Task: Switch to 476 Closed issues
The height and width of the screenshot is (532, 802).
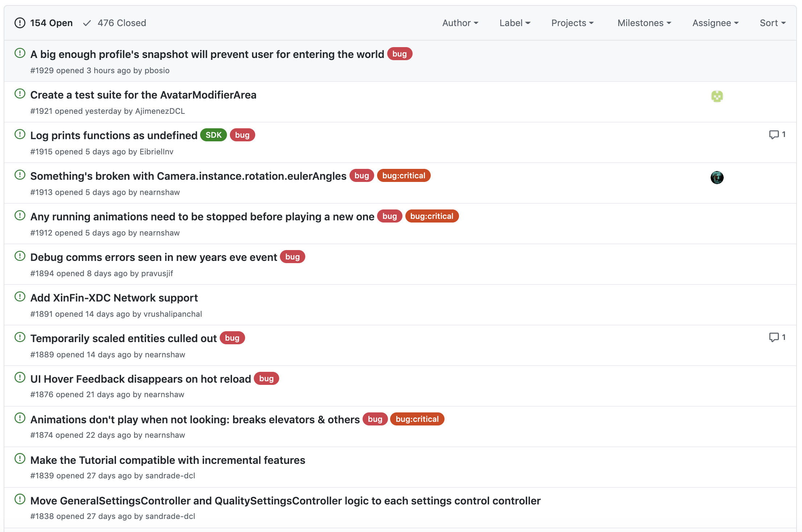Action: pyautogui.click(x=121, y=23)
